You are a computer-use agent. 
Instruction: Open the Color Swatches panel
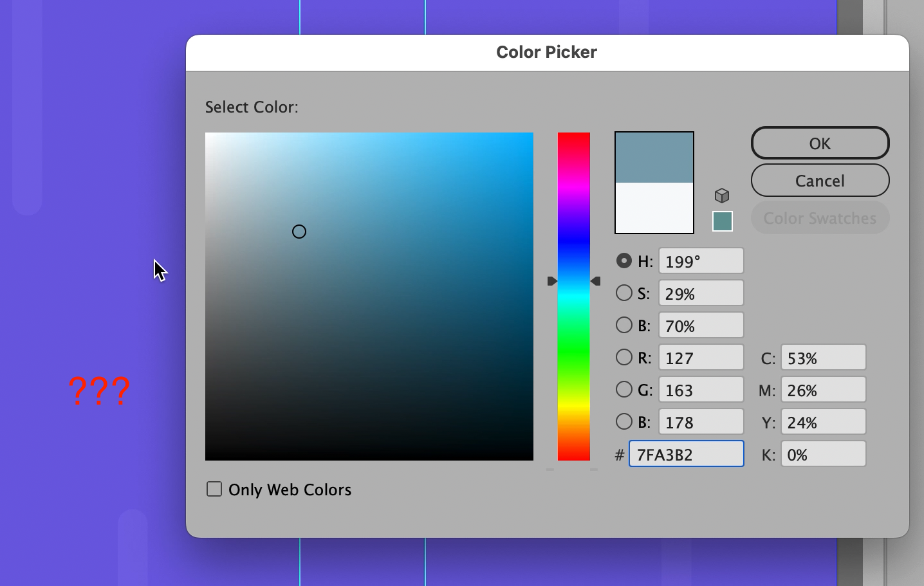point(820,217)
